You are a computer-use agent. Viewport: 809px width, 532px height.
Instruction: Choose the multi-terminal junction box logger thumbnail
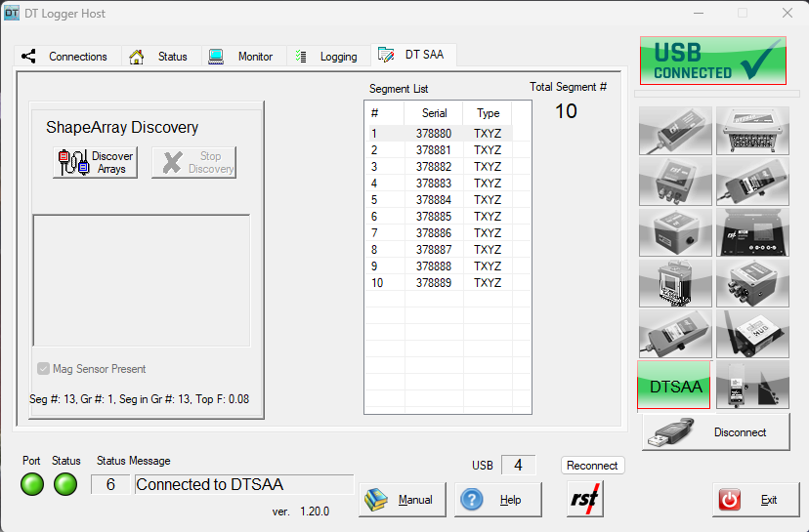pyautogui.click(x=752, y=131)
